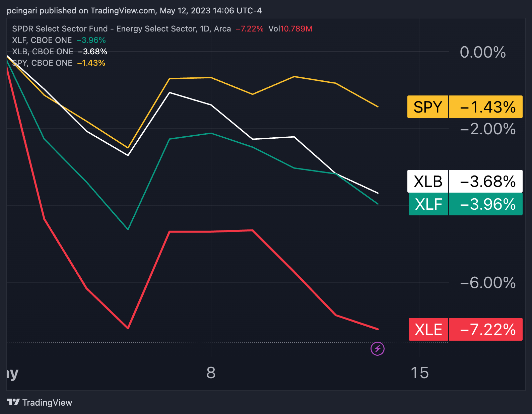The width and height of the screenshot is (532, 414).
Task: Click the Vol 10.789M volume readout
Action: (x=290, y=29)
